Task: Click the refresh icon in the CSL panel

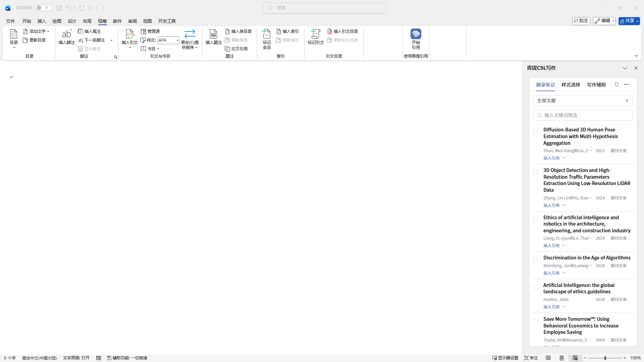Action: pos(616,84)
